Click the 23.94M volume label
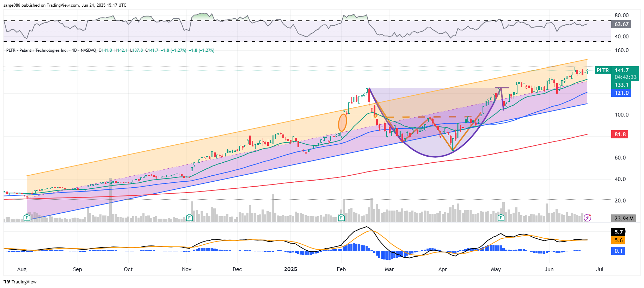The image size is (644, 288). point(624,219)
